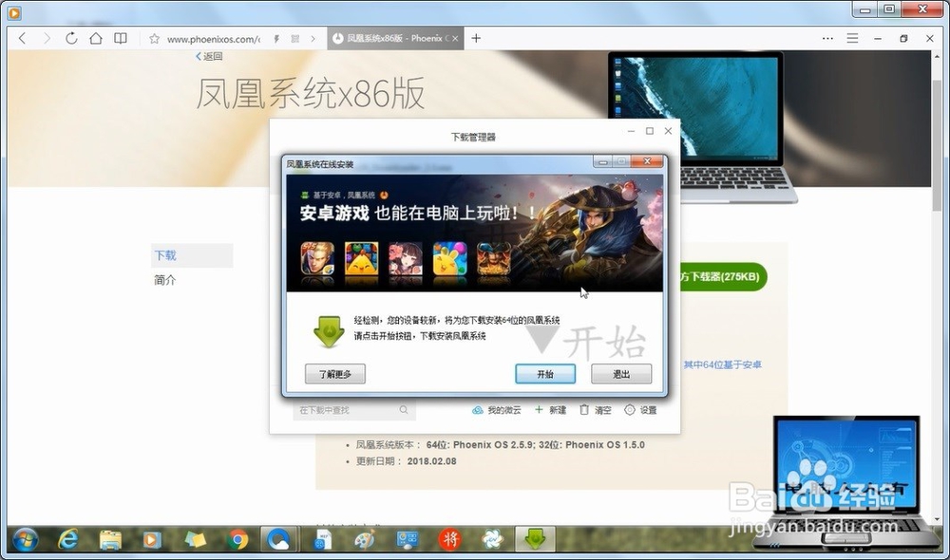Open Google Chrome from the taskbar
This screenshot has height=560, width=950.
238,539
